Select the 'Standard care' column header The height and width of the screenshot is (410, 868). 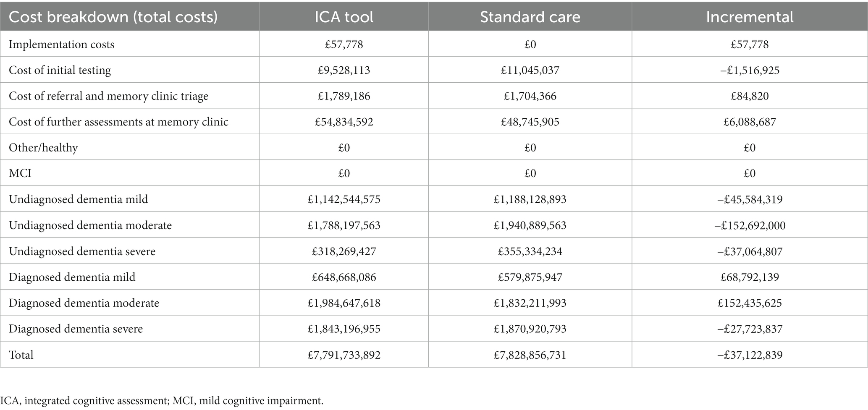pos(530,17)
